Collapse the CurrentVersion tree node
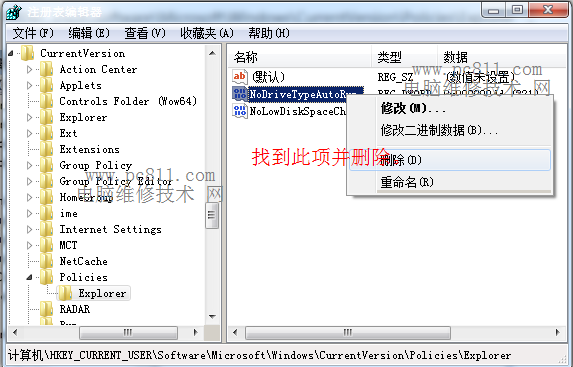This screenshot has height=367, width=573. pos(11,53)
